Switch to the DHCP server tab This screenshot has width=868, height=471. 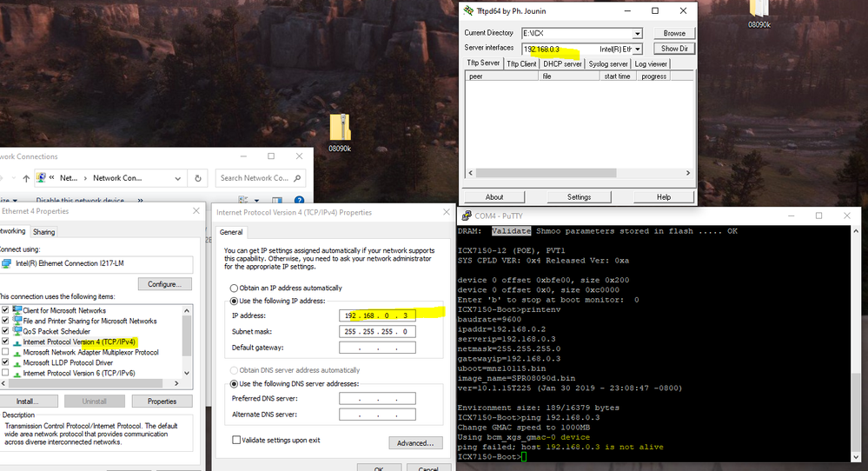tap(562, 63)
